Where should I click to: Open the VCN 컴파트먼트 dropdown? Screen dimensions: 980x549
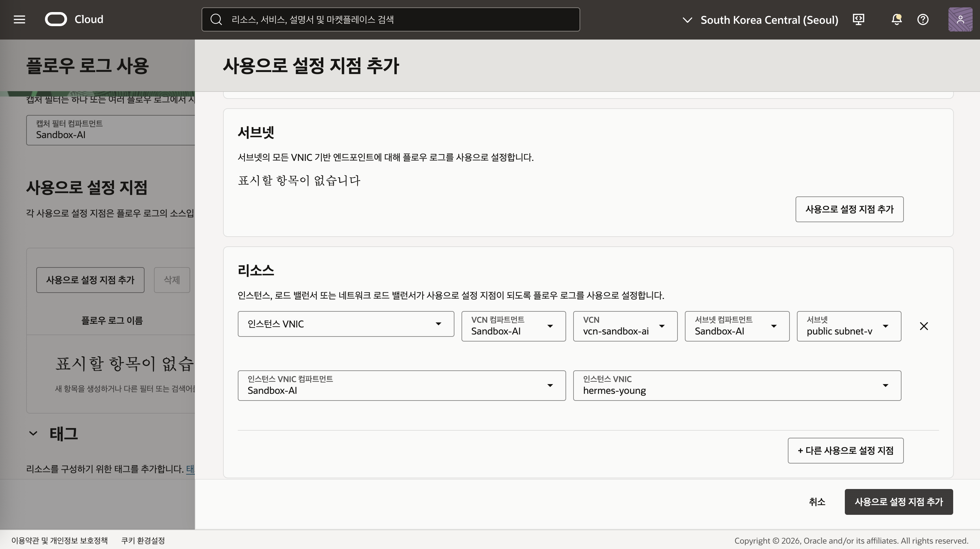pyautogui.click(x=513, y=326)
